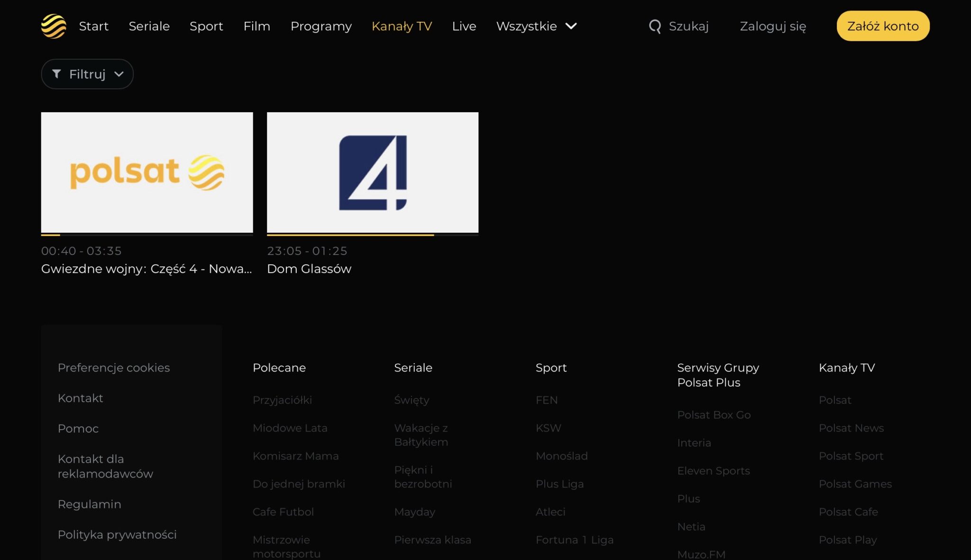
Task: Open the Gwiezdne wojny: Część 4 title
Action: [147, 269]
